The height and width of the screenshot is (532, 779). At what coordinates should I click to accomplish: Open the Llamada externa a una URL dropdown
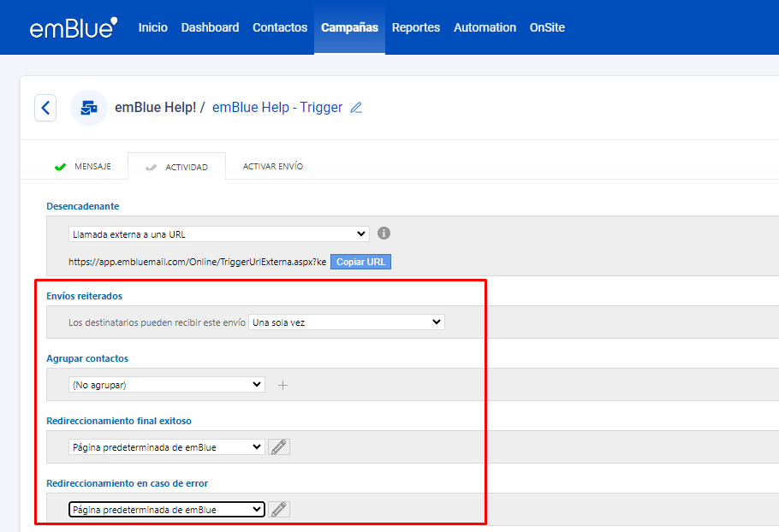(219, 234)
